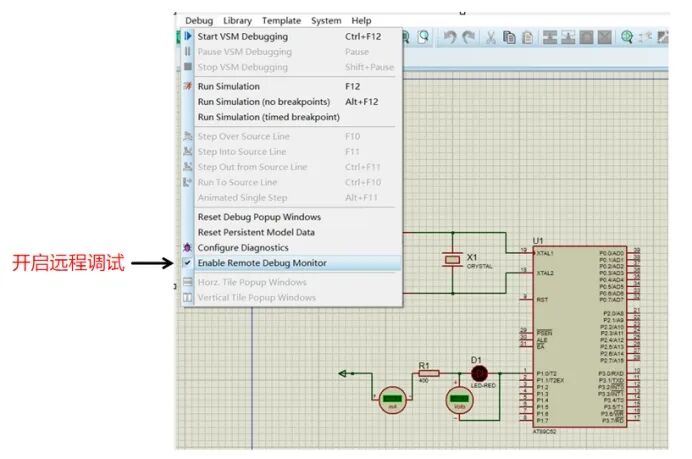Toggle Enable Remote Debug Monitor
The image size is (692, 459).
click(291, 263)
